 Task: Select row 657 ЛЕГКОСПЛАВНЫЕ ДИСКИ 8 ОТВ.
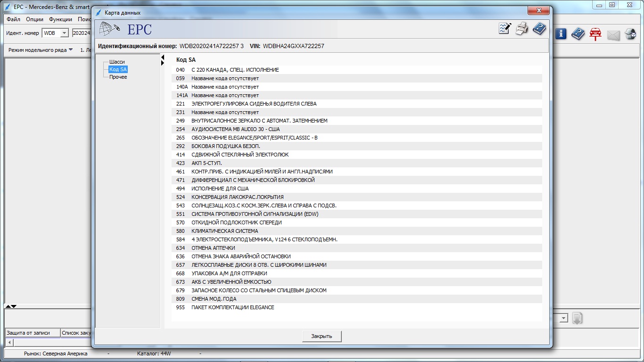point(357,265)
